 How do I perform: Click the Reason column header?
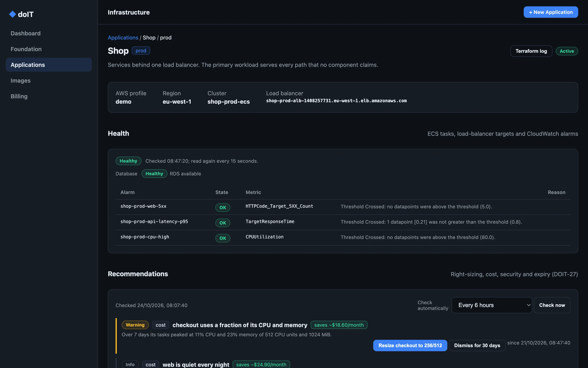pyautogui.click(x=556, y=192)
